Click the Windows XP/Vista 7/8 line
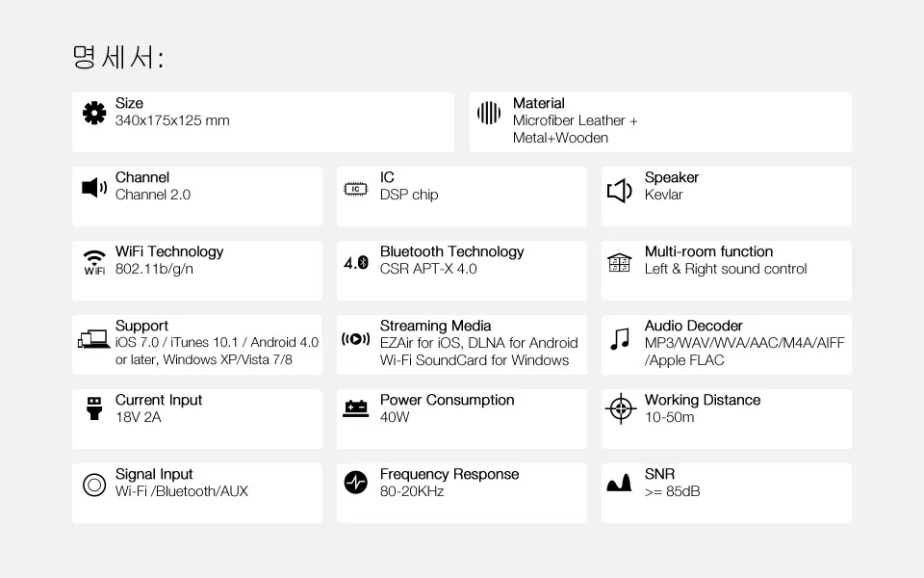This screenshot has width=924, height=578. pyautogui.click(x=203, y=359)
